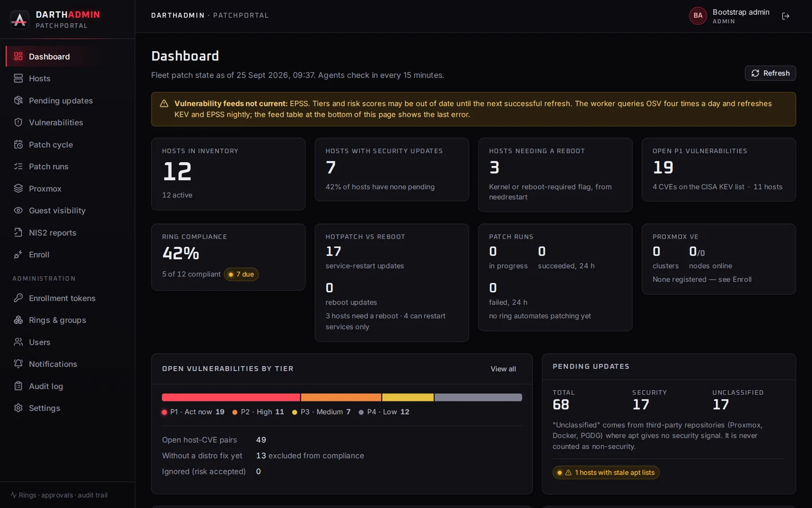Click the Guest visibility eye icon
Viewport: 812px width, 508px height.
point(18,210)
